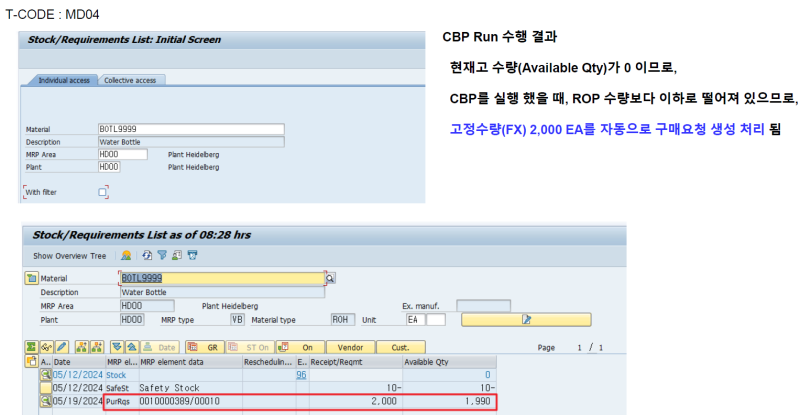This screenshot has width=800, height=415.
Task: Open search help next to Material BOTL9999
Action: pos(331,278)
